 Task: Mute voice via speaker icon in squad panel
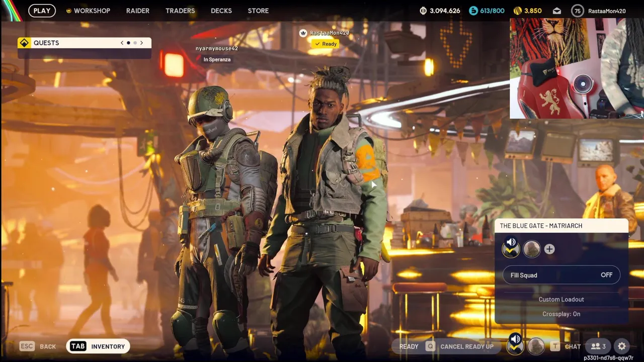pyautogui.click(x=511, y=242)
